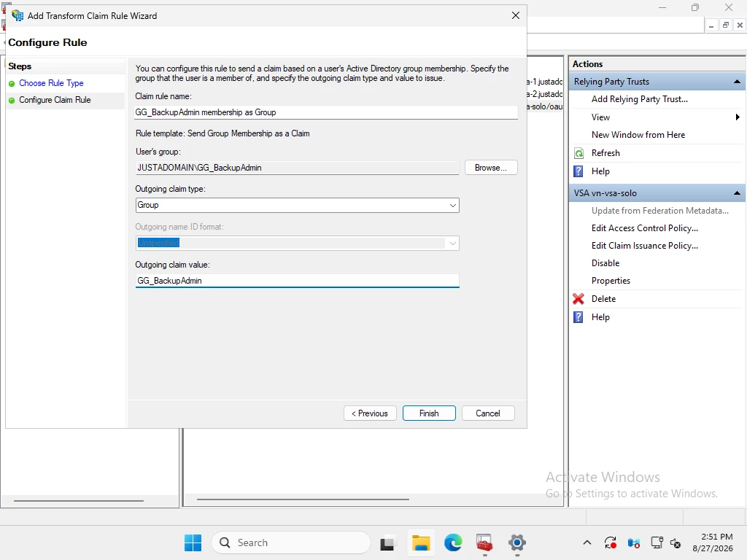Restore the inner MMC child window
747x560 pixels.
[726, 26]
